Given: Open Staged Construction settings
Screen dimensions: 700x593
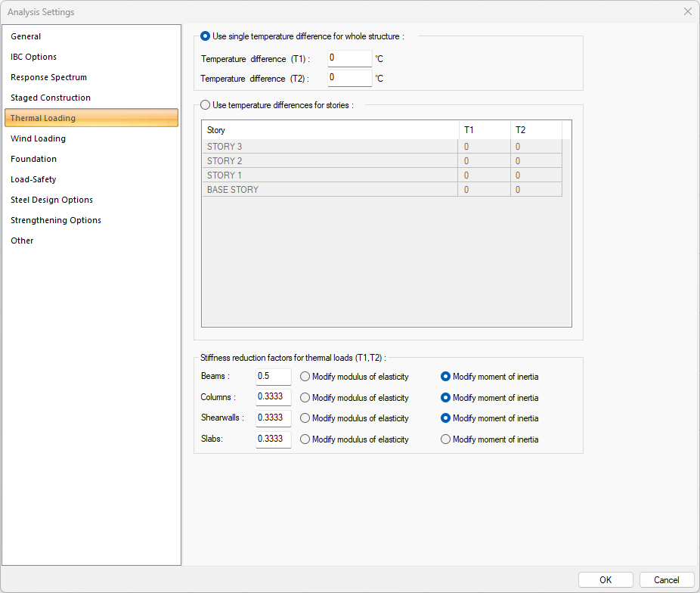Looking at the screenshot, I should (50, 98).
